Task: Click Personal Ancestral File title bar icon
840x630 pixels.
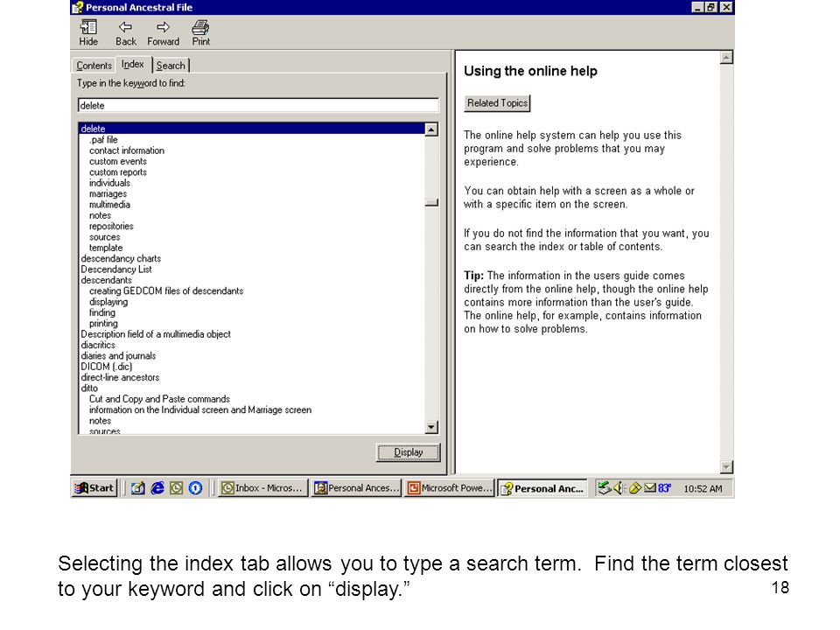Action: tap(78, 7)
